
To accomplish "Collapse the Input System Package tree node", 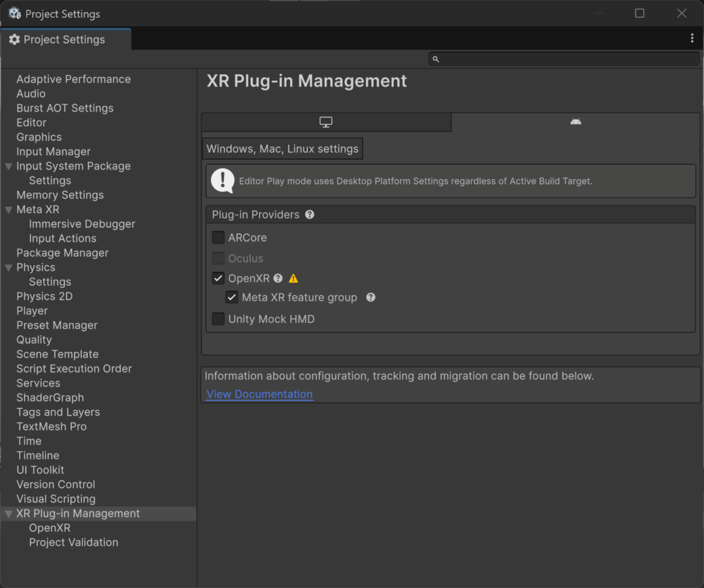I will click(8, 166).
